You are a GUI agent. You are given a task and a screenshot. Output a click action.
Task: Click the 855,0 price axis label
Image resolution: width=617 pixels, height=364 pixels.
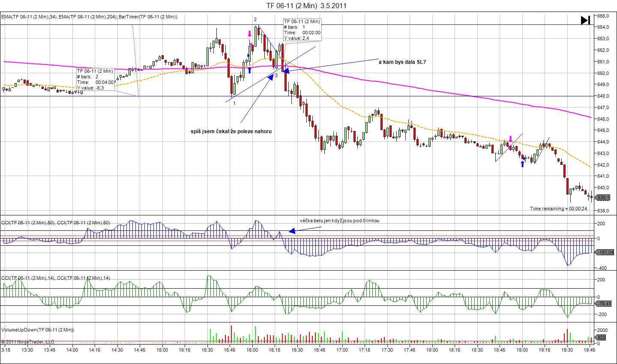603,16
